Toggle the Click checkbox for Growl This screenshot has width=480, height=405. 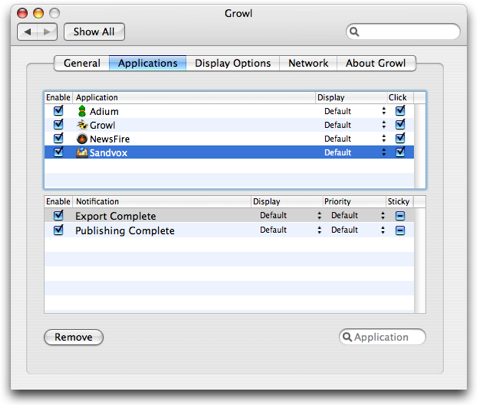click(400, 124)
